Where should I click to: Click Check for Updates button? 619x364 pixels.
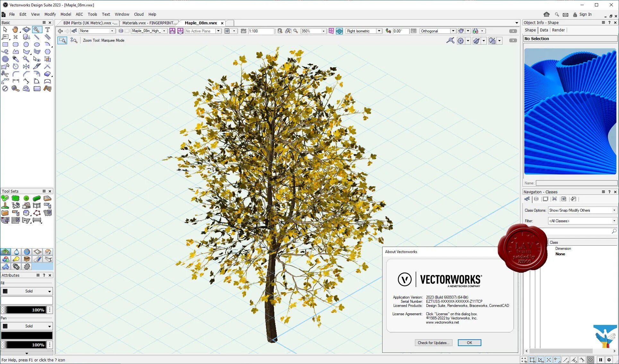click(x=433, y=343)
